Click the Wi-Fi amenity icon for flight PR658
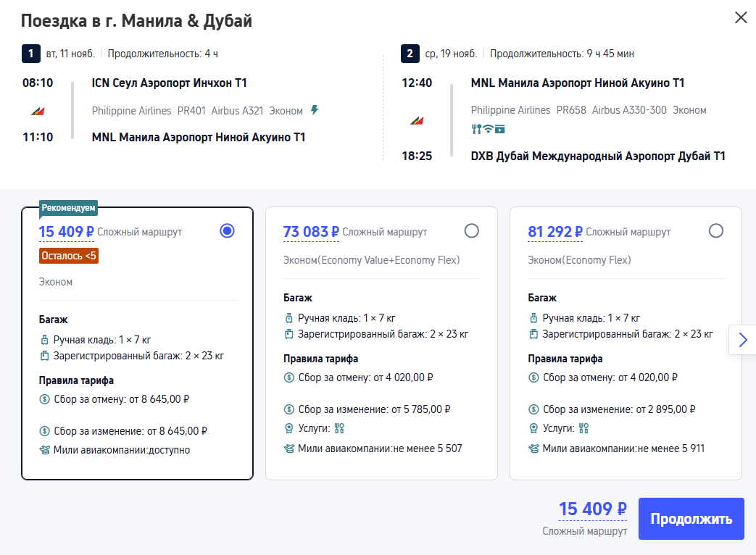 pyautogui.click(x=489, y=129)
